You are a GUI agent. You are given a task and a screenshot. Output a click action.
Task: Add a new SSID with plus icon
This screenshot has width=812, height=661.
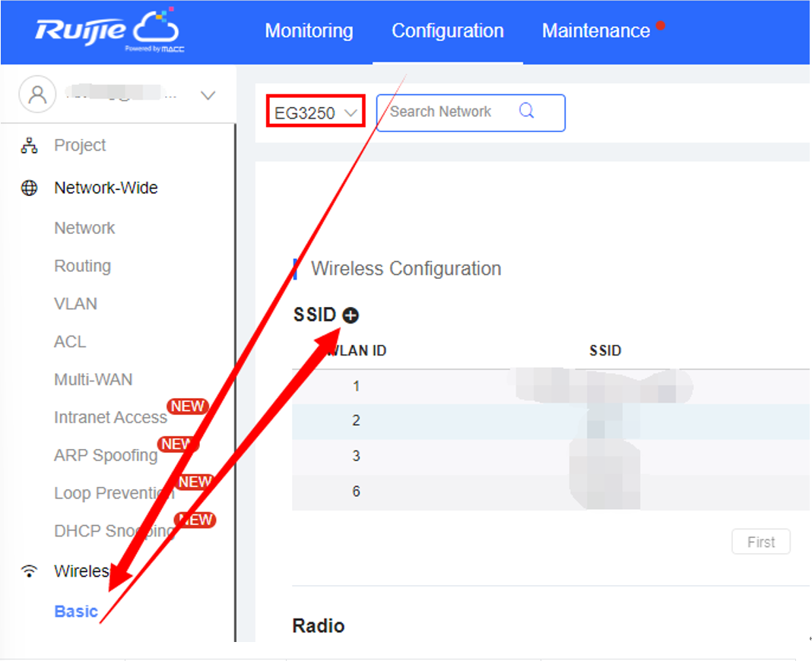[x=350, y=315]
